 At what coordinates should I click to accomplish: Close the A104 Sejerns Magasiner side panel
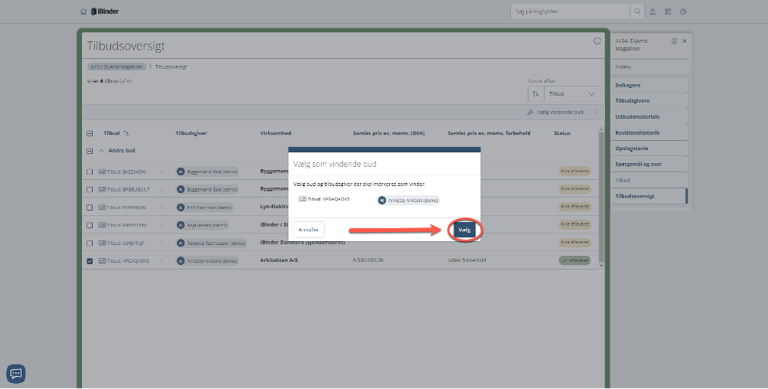point(685,41)
